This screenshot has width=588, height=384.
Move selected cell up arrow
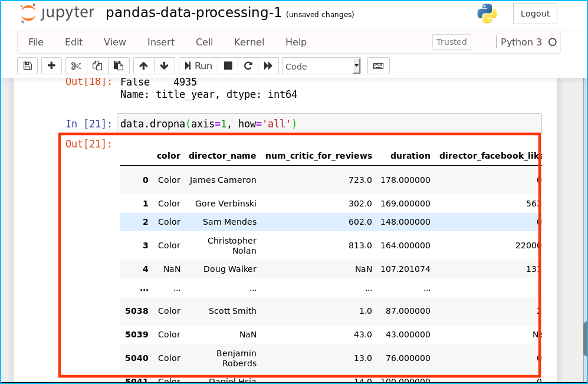[144, 66]
